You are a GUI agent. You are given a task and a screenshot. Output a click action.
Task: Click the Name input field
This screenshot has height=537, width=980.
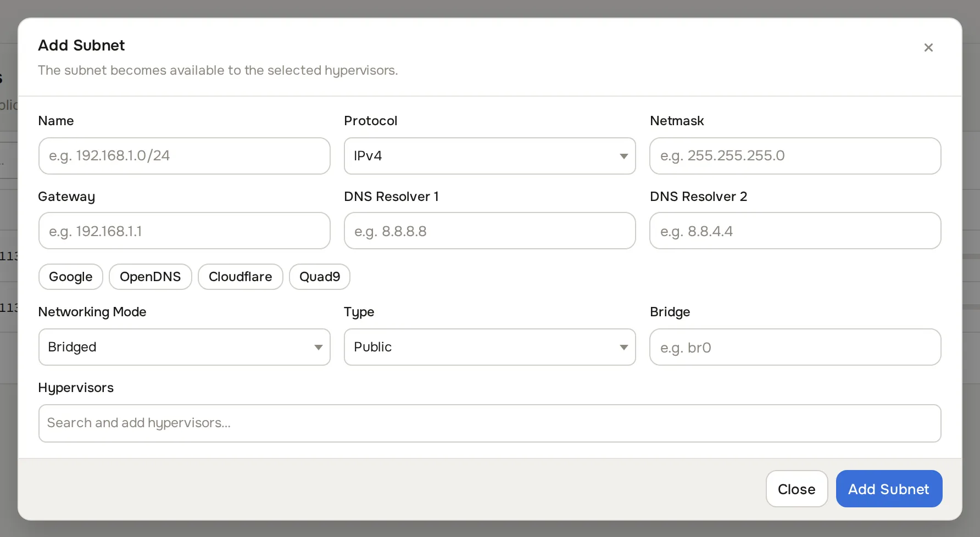185,156
